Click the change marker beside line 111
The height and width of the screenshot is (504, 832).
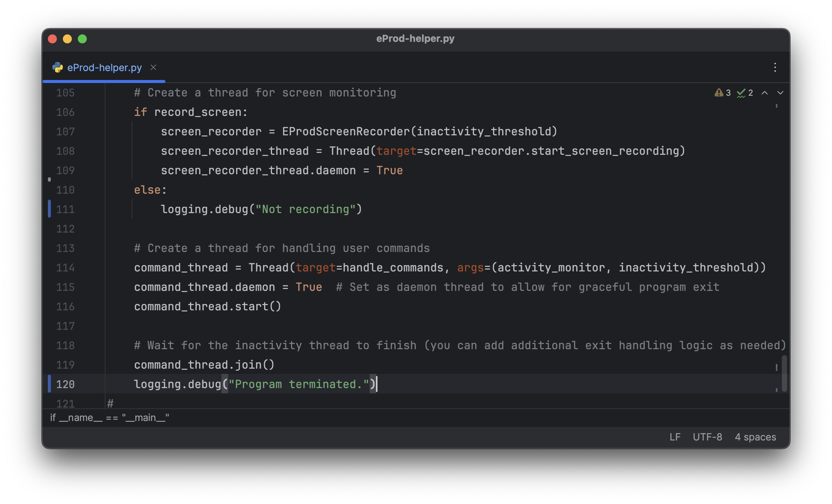coord(49,209)
